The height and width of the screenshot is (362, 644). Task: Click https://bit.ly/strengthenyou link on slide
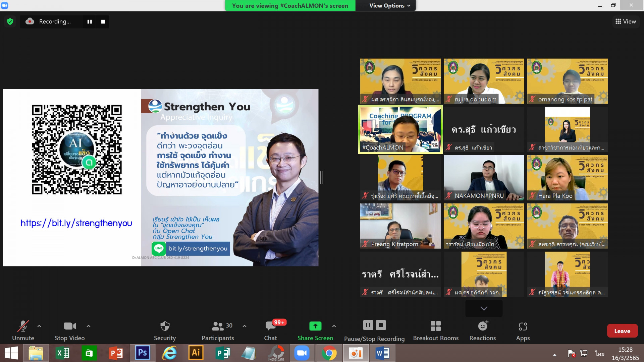click(76, 223)
